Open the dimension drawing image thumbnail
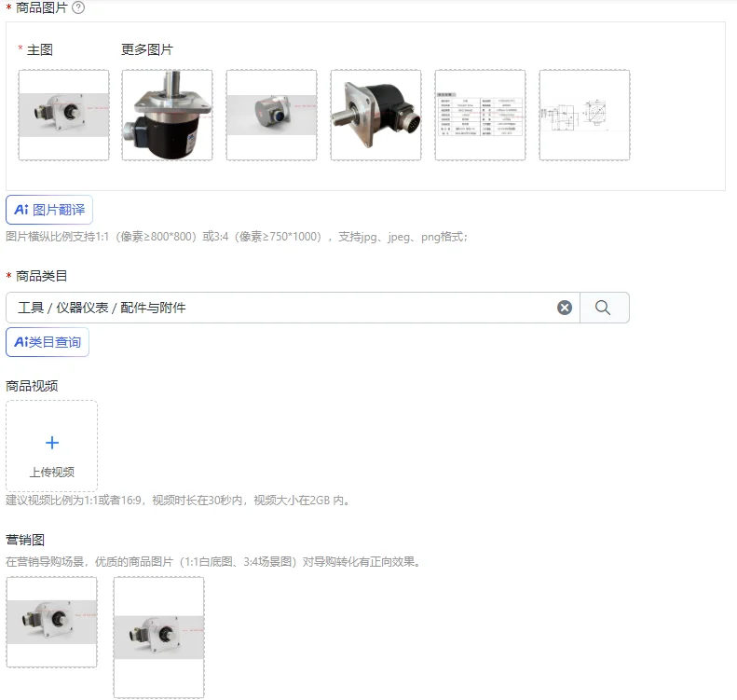 click(x=585, y=116)
